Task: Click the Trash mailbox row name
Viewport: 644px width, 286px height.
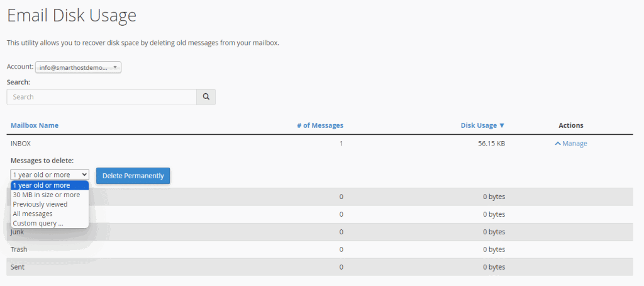Action: 18,249
